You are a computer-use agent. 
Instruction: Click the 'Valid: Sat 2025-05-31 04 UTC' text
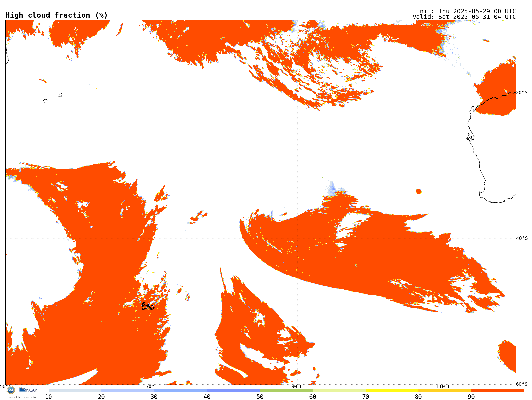(464, 17)
